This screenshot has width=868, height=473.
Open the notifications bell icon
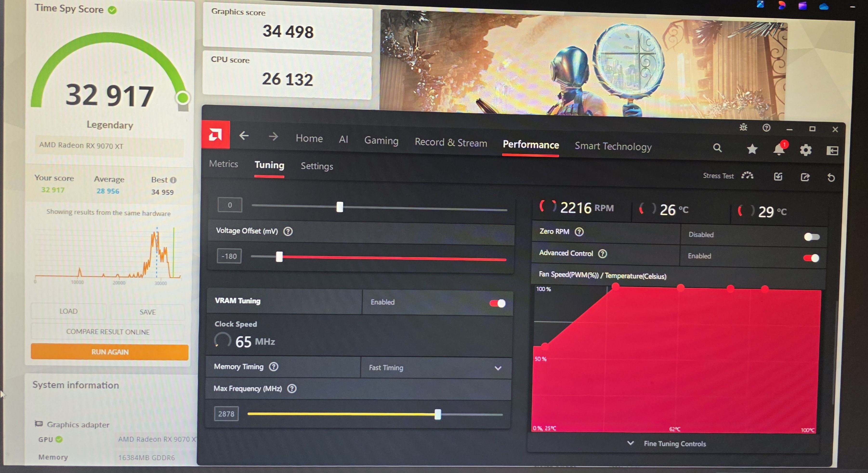click(779, 149)
